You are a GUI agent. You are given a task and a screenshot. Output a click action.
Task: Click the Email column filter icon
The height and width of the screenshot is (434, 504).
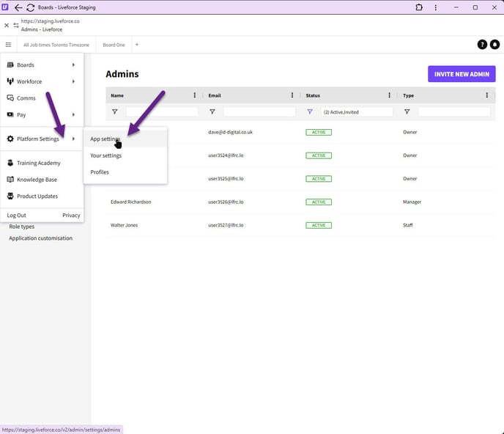click(212, 112)
